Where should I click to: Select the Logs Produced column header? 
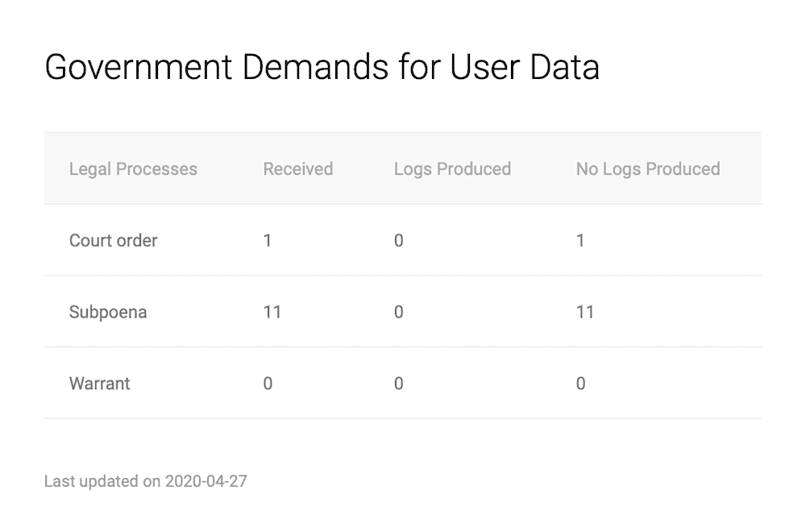pyautogui.click(x=452, y=169)
